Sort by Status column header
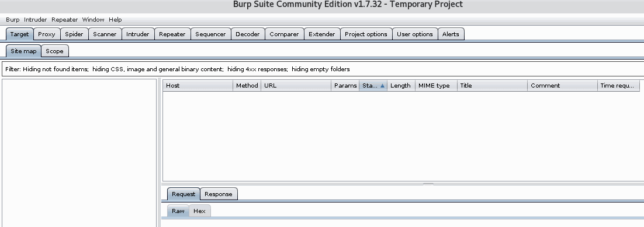644x227 pixels. click(x=373, y=85)
